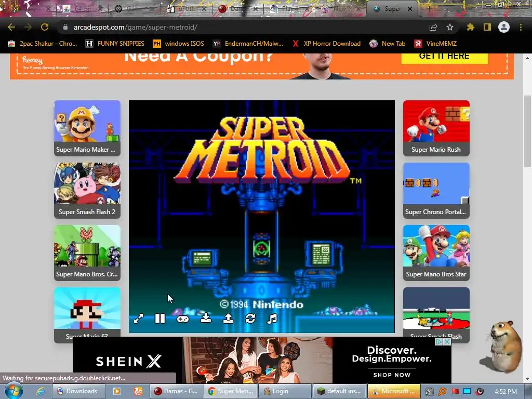
Task: Open Super Mario Bros. Cr... game card
Action: tap(87, 253)
